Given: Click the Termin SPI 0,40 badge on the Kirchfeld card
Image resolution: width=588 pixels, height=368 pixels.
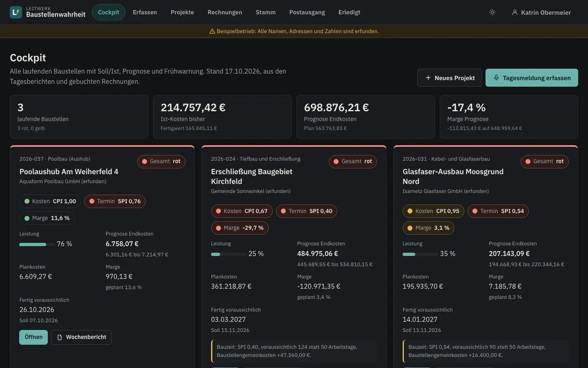Looking at the screenshot, I should click(307, 211).
